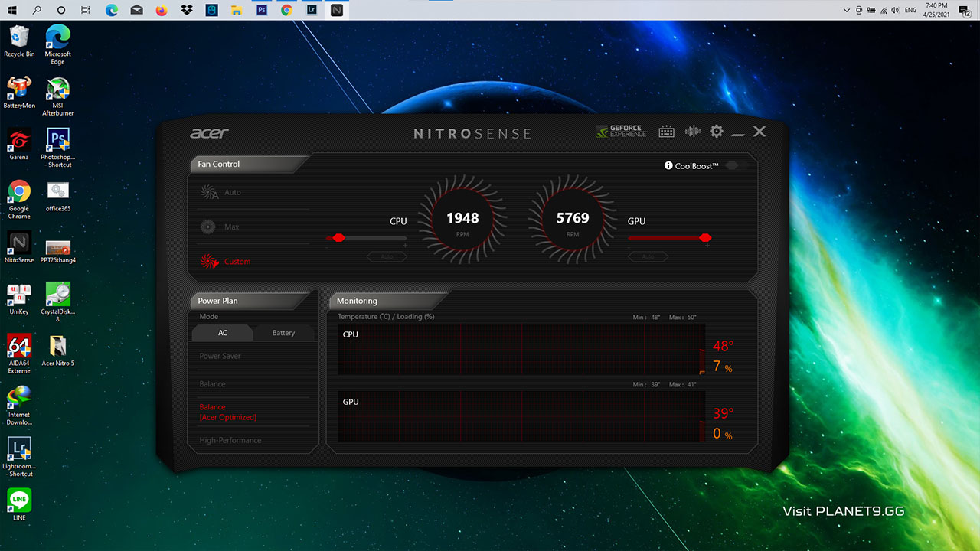Open GeForce Experience from NitroSense header

621,132
